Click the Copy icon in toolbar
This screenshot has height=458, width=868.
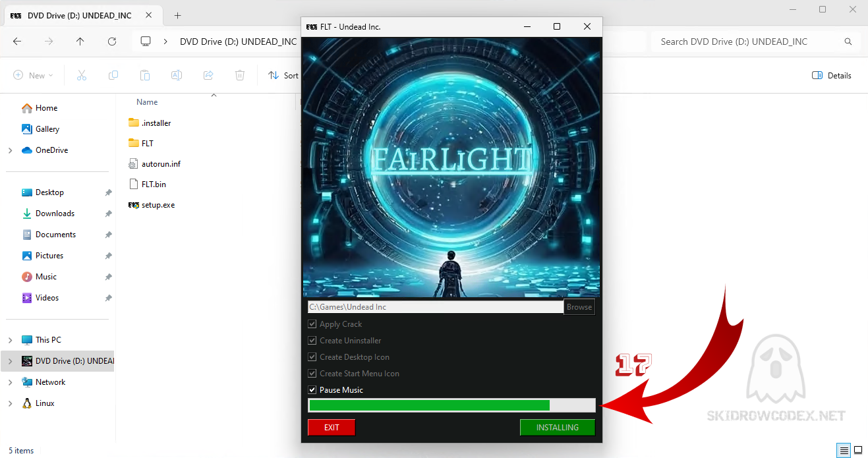tap(113, 76)
